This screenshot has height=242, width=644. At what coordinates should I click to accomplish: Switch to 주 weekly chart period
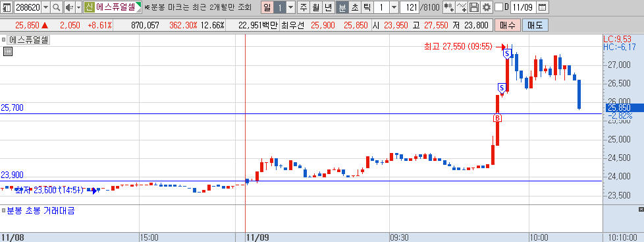[304, 7]
